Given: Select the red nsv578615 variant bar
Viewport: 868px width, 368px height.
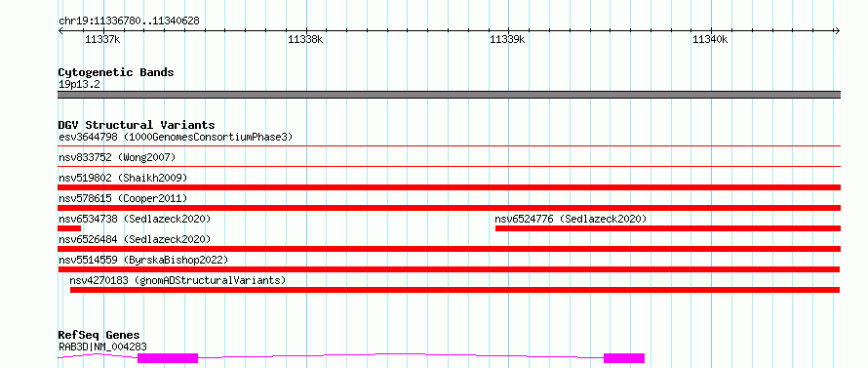Looking at the screenshot, I should click(x=449, y=208).
